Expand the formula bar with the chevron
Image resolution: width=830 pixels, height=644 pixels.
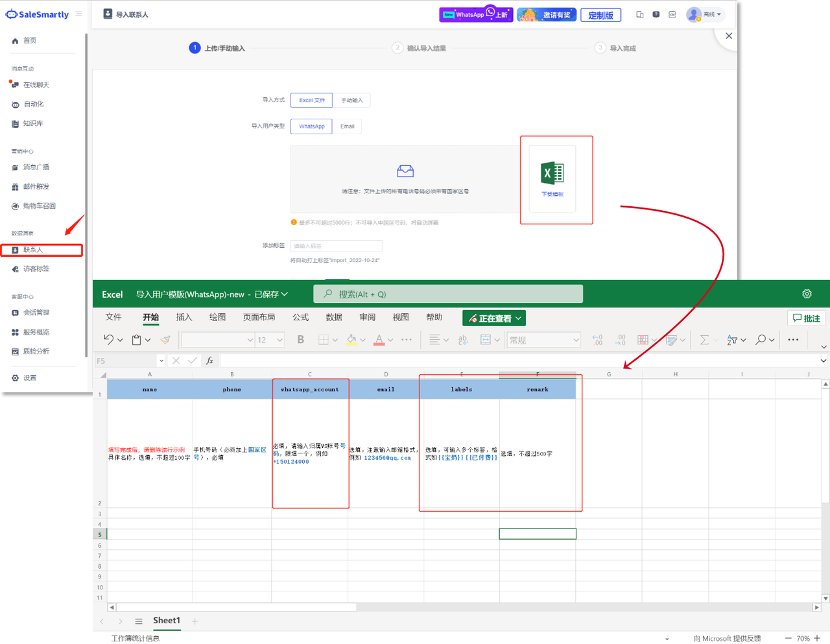coord(823,361)
